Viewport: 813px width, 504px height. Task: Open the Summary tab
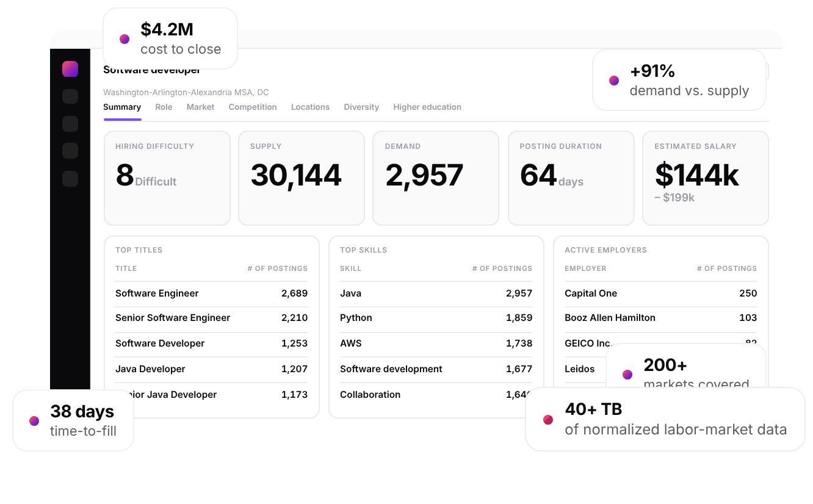click(122, 107)
